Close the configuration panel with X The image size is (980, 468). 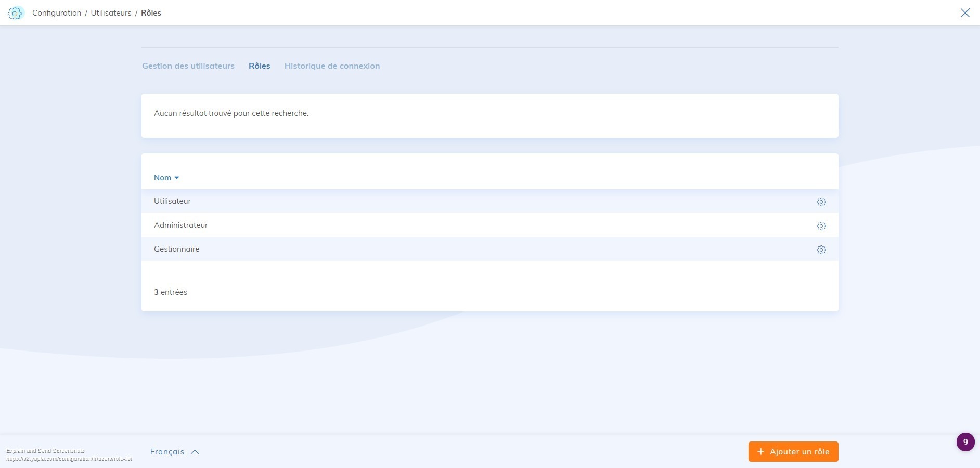coord(965,13)
